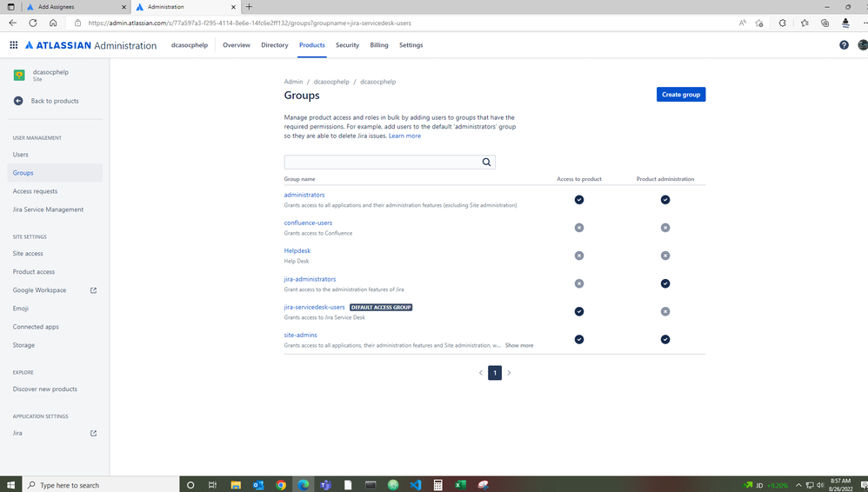Open Connected apps in sidebar

coord(55,327)
